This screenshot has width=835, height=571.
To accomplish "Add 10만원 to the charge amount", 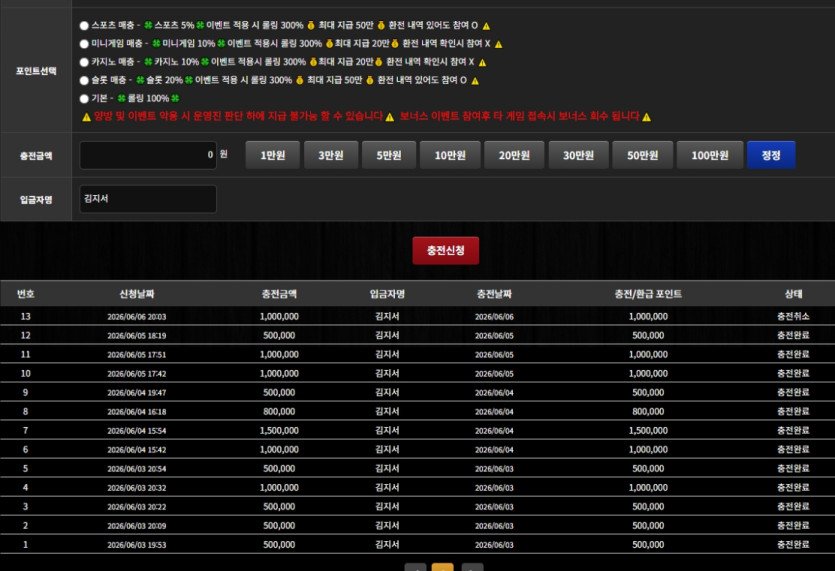I will (450, 155).
